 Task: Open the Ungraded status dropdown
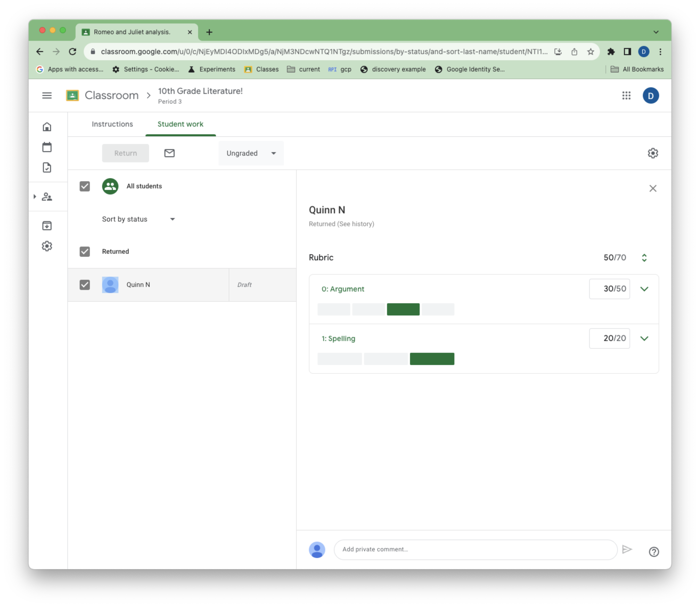coord(249,153)
